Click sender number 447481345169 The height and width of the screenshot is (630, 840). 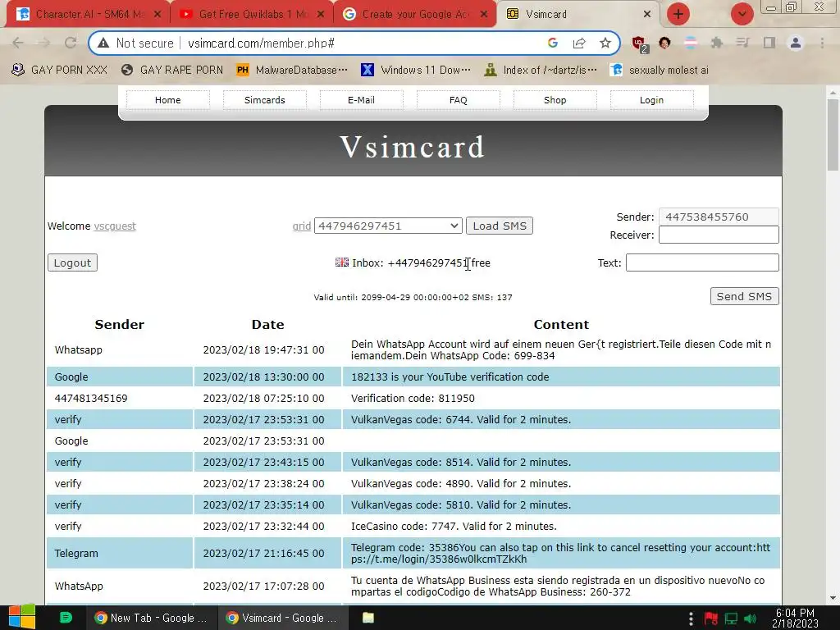tap(91, 398)
